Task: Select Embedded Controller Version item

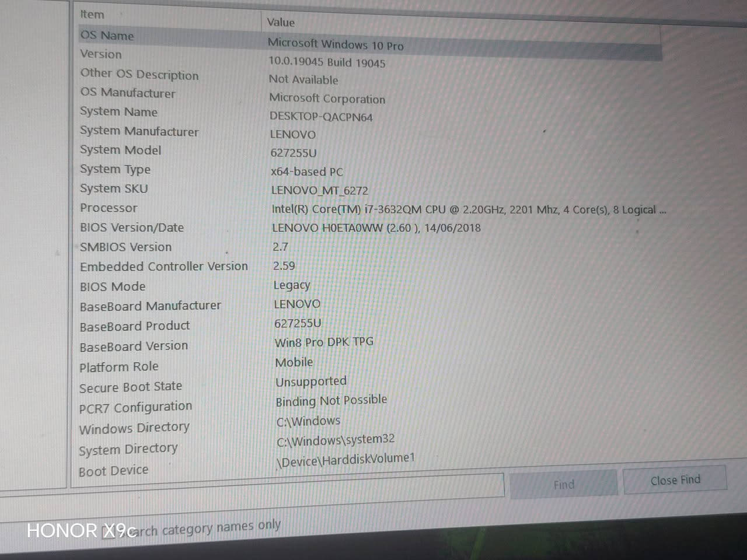Action: point(164,267)
